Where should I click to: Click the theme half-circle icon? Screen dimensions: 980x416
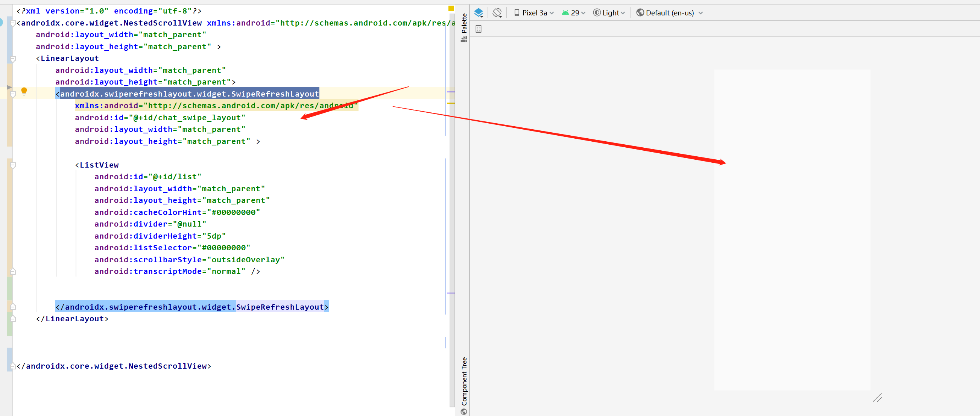coord(597,12)
